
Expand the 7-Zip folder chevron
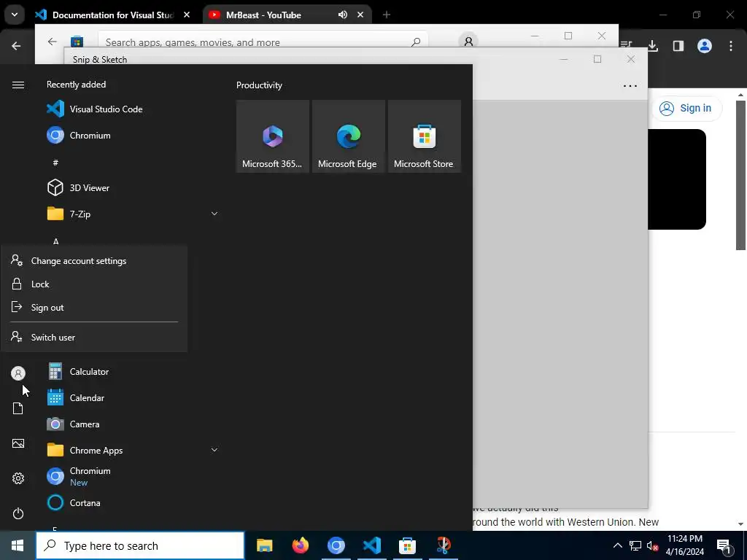[x=214, y=214]
